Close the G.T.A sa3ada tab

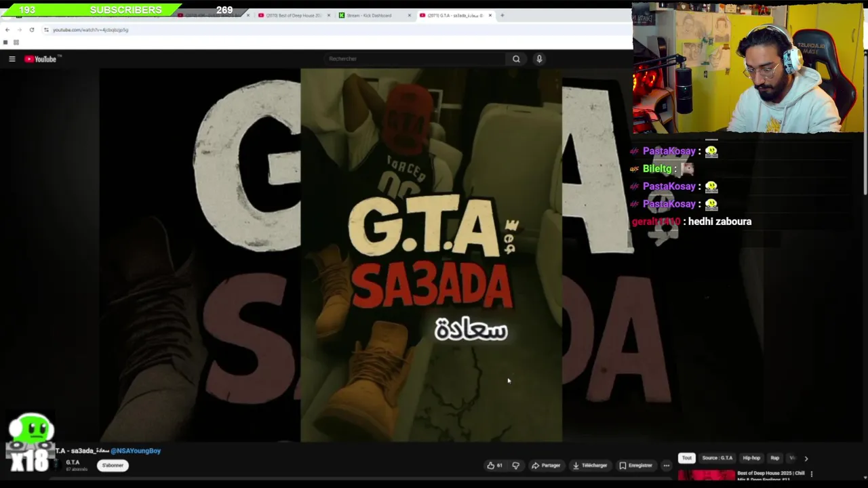tap(490, 16)
